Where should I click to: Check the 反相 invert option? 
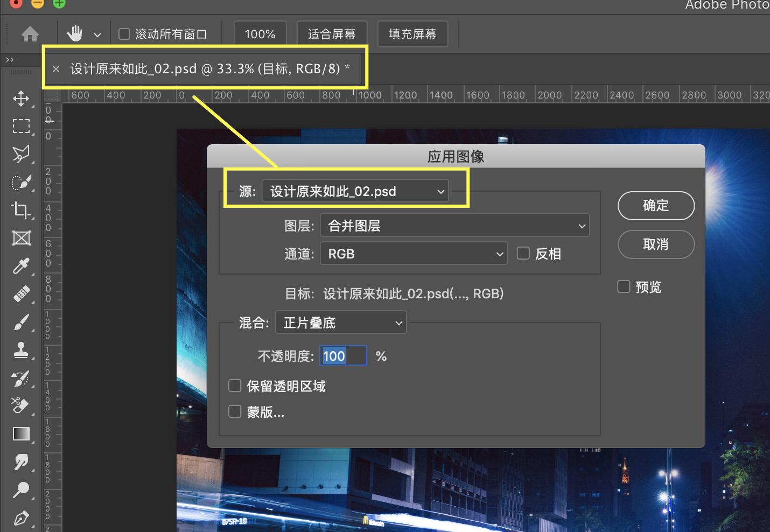tap(523, 253)
